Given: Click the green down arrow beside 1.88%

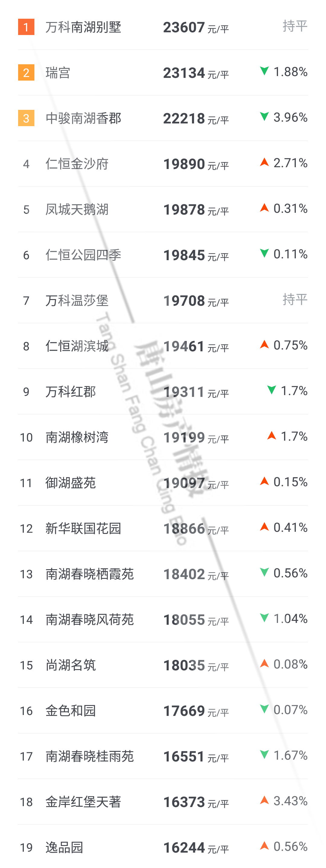Looking at the screenshot, I should coord(264,71).
